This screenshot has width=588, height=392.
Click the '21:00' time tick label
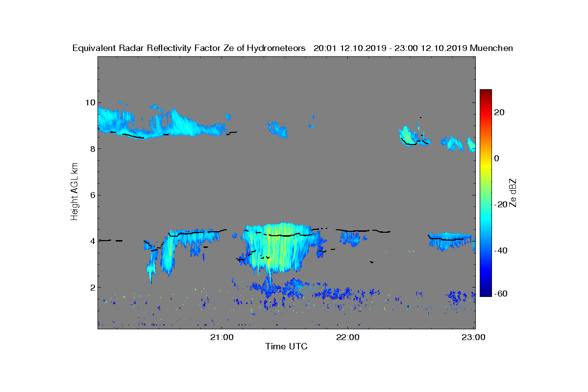(221, 337)
